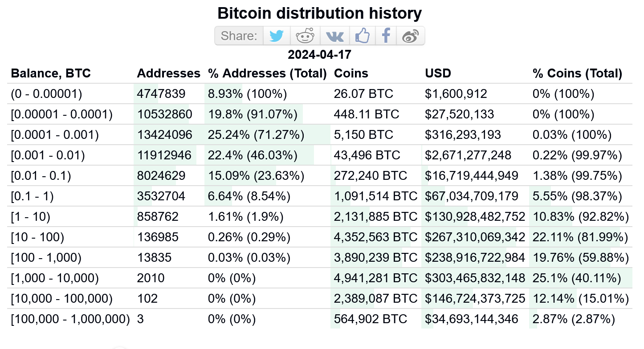Select the [100,000 - 1,000,000) balance range
Screen dimensions: 644x349
coord(70,319)
